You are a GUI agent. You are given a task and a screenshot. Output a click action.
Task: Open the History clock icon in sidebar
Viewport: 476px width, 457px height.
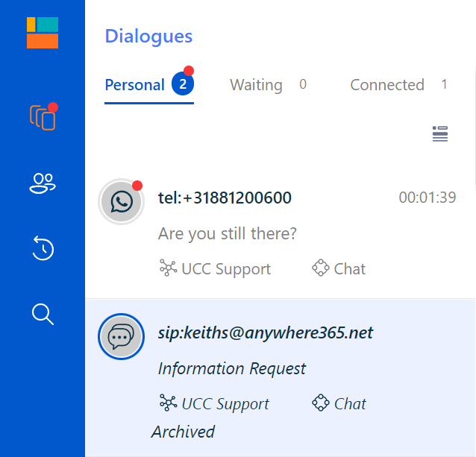pyautogui.click(x=43, y=248)
